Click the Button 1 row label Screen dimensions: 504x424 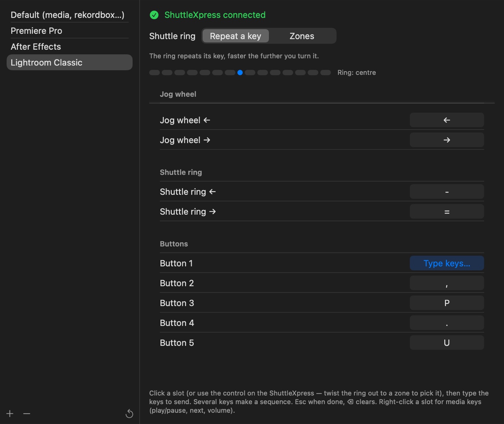[176, 263]
